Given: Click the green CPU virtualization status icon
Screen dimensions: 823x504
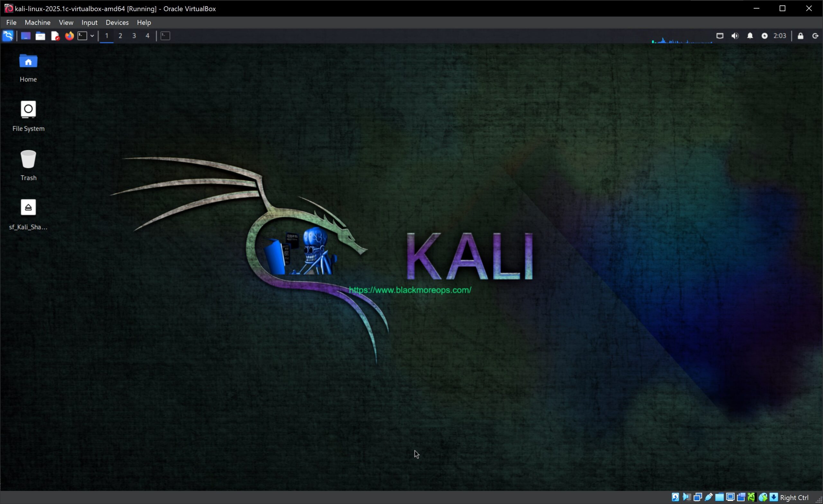Looking at the screenshot, I should coord(752,497).
